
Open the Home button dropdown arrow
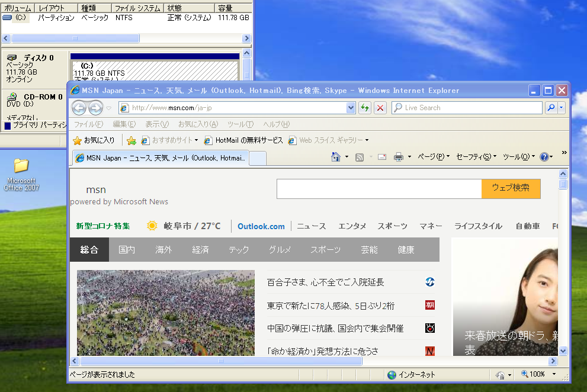click(x=347, y=157)
